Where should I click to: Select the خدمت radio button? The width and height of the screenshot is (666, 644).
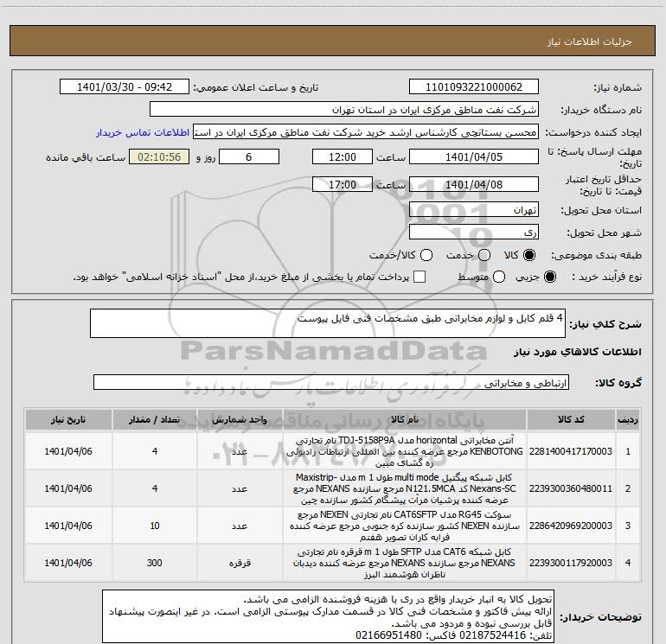pos(484,255)
